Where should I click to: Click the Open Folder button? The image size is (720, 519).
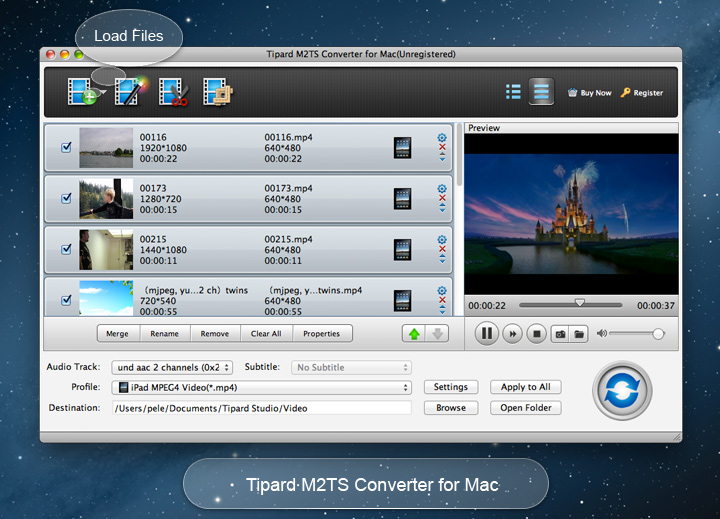click(526, 408)
